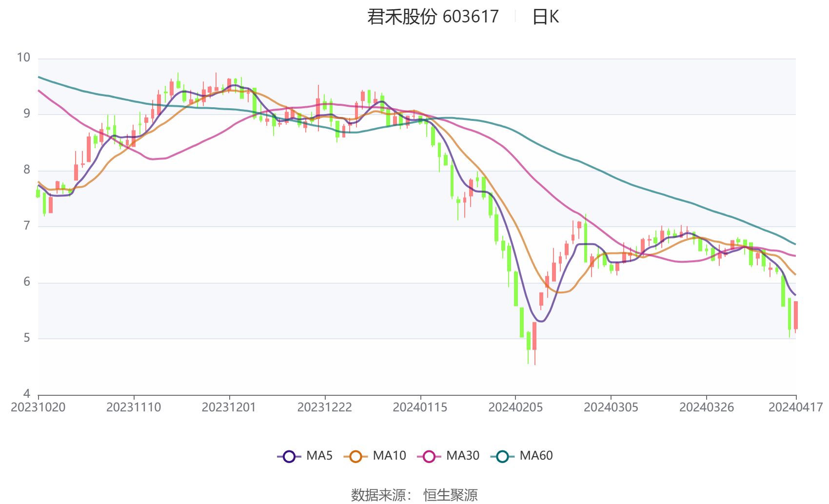
Task: Click the chart title 君禾股份 603617
Action: [433, 17]
